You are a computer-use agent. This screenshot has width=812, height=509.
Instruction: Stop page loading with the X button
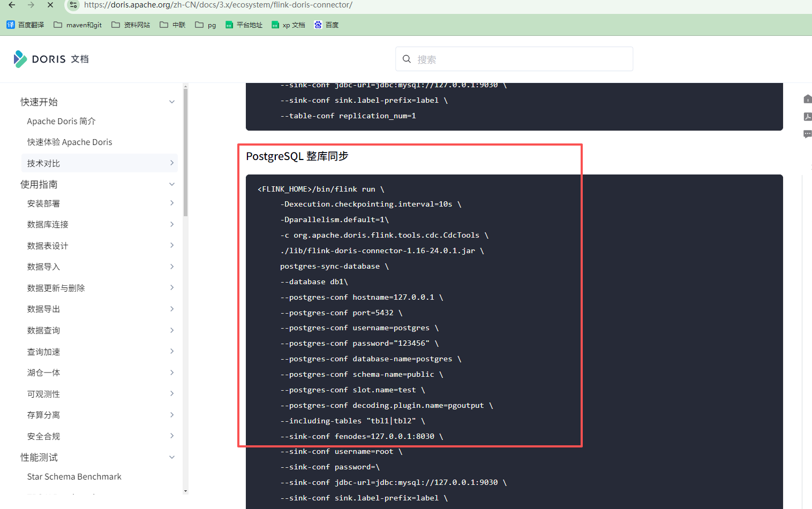point(50,5)
